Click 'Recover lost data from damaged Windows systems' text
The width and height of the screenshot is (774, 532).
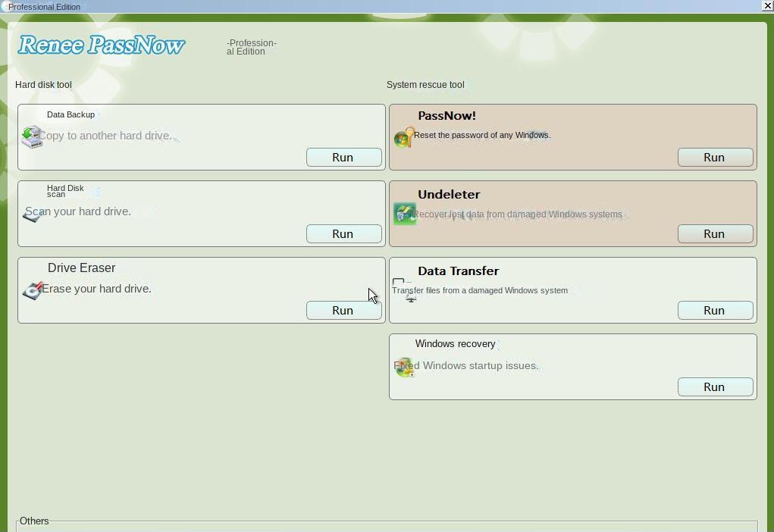[518, 214]
